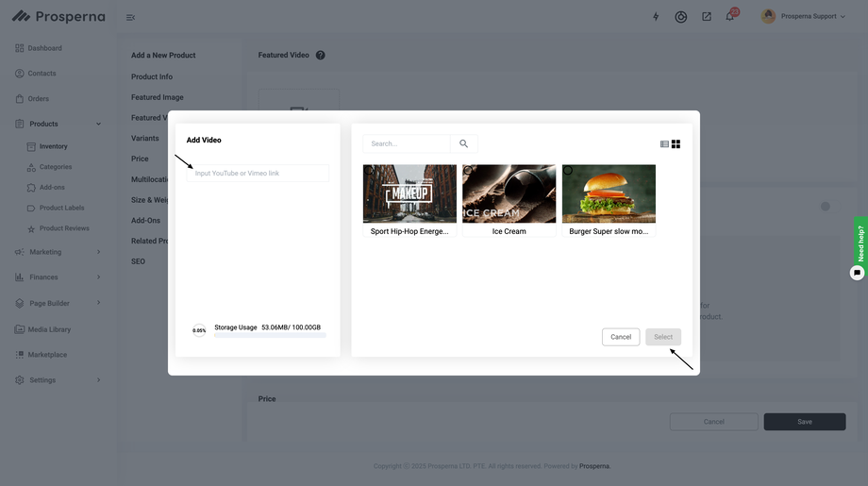Open the chat bubble help icon

click(857, 273)
